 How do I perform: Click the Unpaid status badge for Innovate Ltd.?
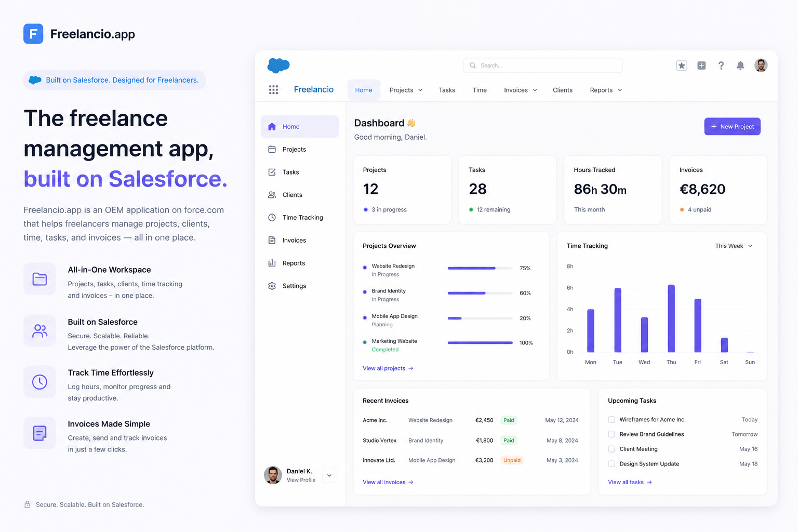click(x=512, y=460)
